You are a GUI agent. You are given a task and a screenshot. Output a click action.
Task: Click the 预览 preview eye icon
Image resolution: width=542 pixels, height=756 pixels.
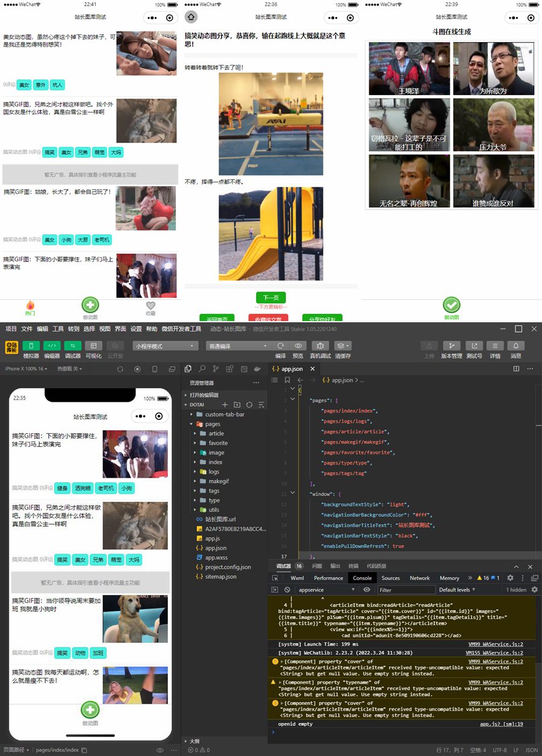[x=297, y=346]
